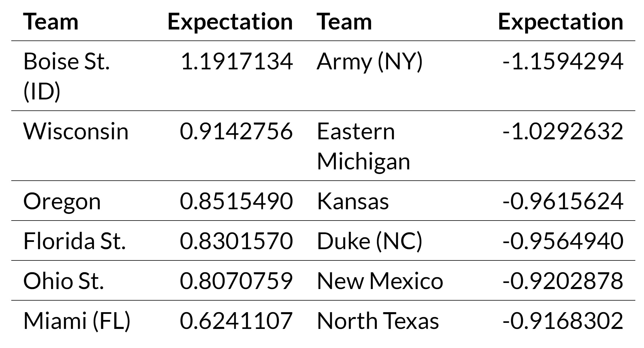Click the Miami (FL) team cell
Viewport: 644px width, 348px height.
point(77,321)
